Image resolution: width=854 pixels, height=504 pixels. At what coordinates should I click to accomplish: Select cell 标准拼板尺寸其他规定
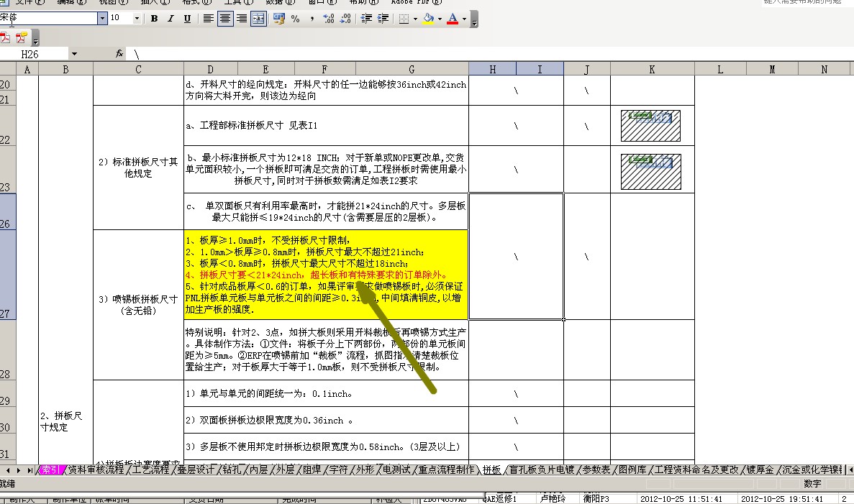coord(138,168)
